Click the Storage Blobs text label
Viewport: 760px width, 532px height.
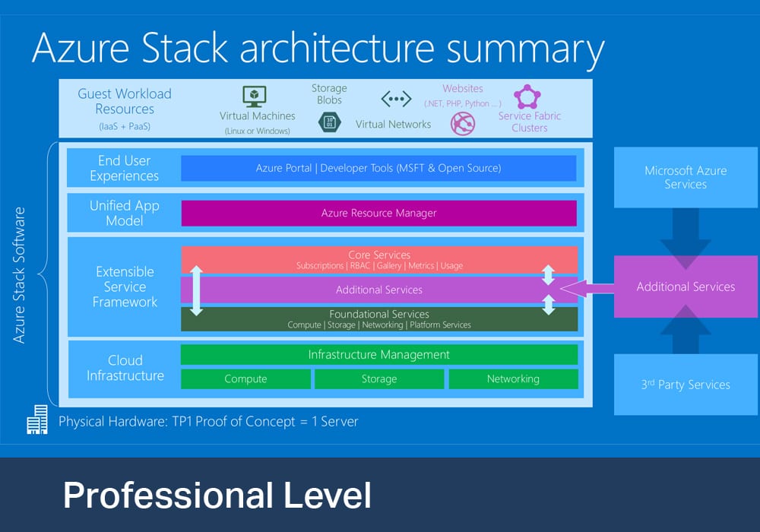[329, 94]
